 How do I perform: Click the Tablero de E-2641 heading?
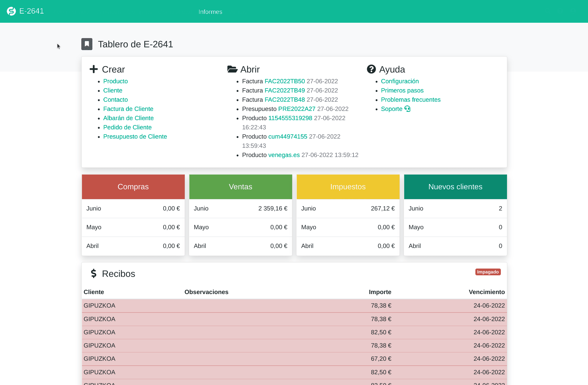(x=135, y=44)
